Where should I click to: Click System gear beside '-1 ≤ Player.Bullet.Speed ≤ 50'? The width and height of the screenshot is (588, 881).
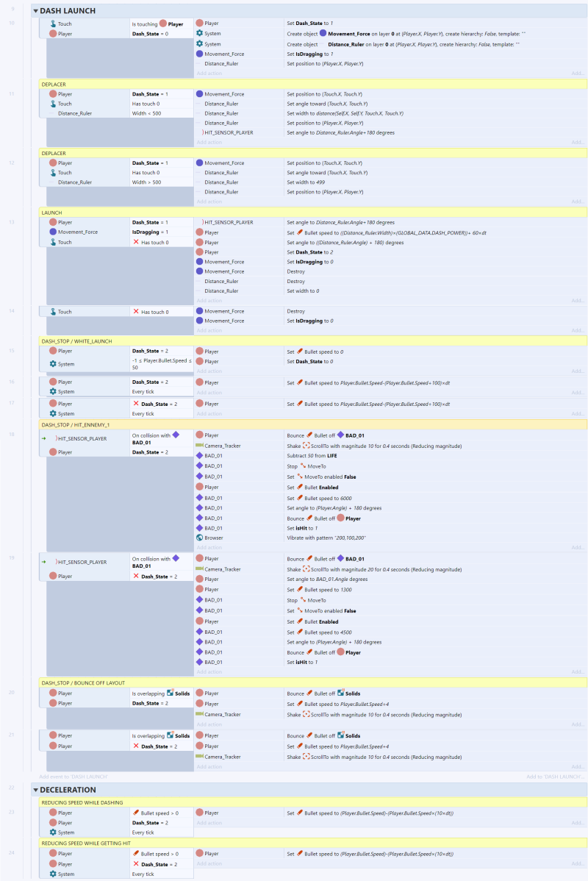click(x=53, y=363)
